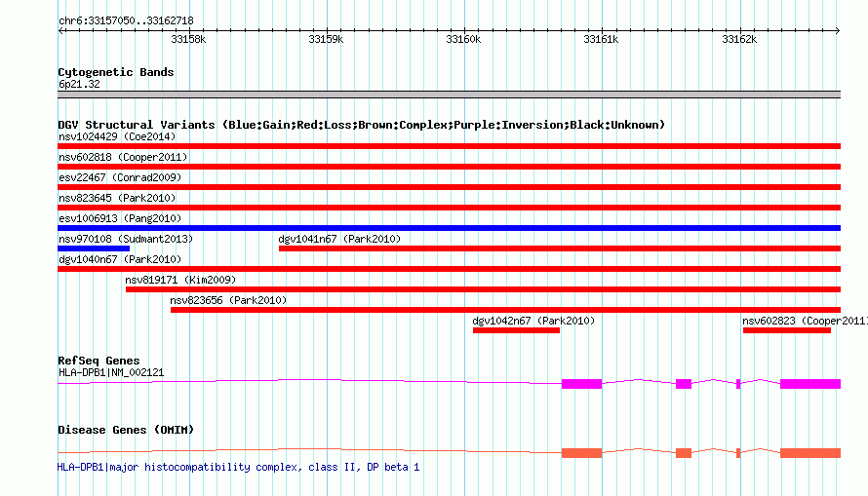Click the dgv1042n67 (Park2010) label
The height and width of the screenshot is (496, 868).
point(533,321)
